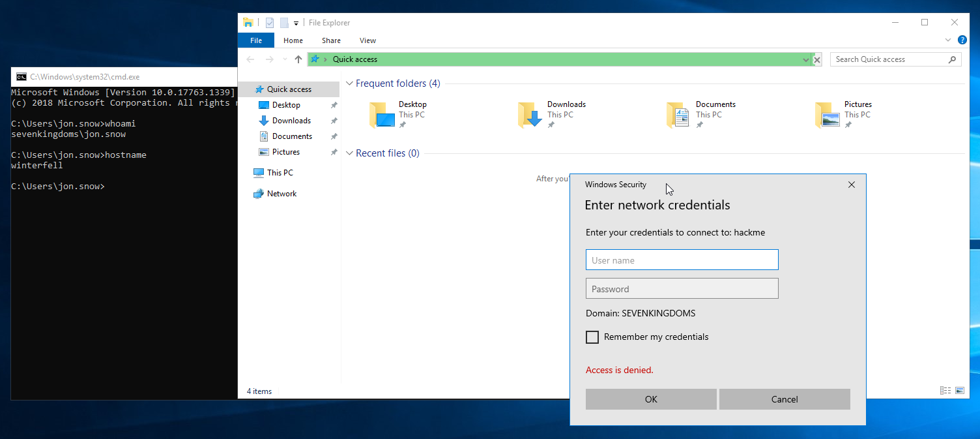Open Help with the blue question mark icon
The image size is (980, 439).
[x=962, y=40]
